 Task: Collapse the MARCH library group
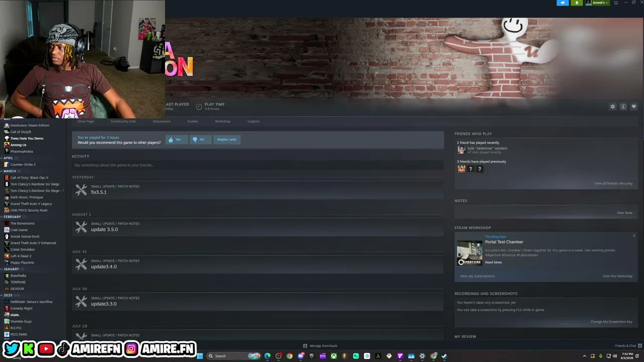pyautogui.click(x=9, y=171)
